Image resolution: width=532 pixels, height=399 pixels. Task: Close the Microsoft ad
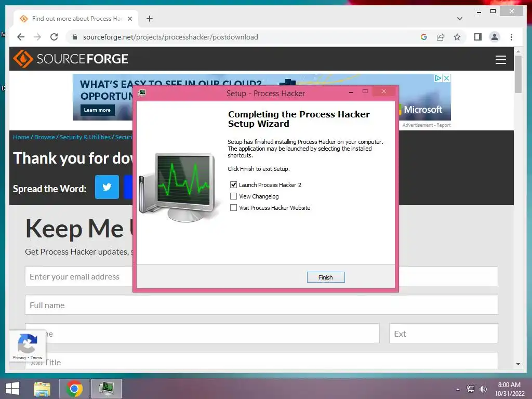click(x=447, y=78)
